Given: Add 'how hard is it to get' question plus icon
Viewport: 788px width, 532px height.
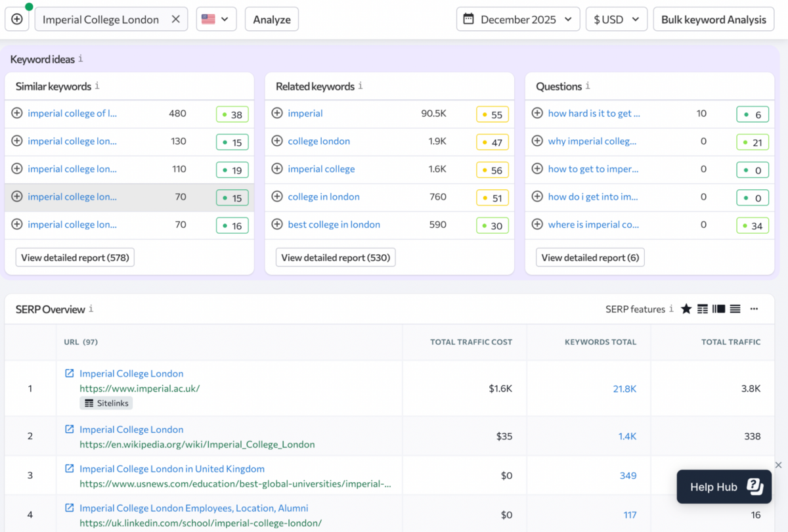Looking at the screenshot, I should point(537,113).
